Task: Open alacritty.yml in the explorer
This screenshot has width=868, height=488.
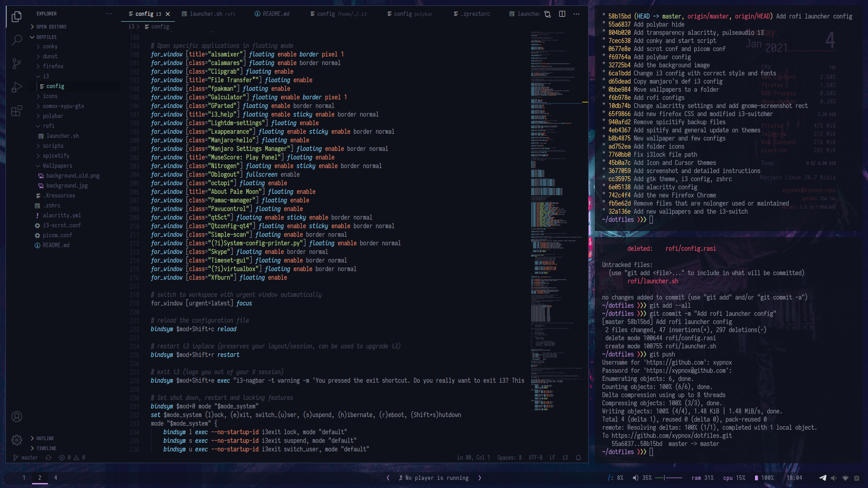Action: click(61, 216)
